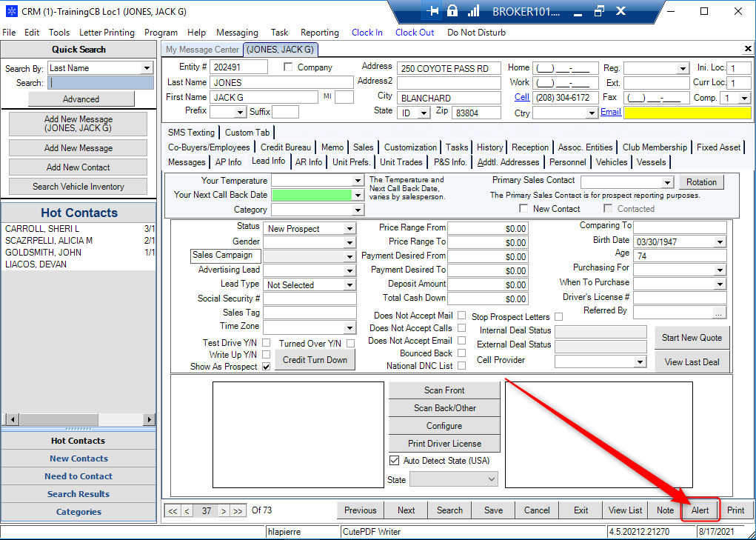
Task: Click the Start New Quote button
Action: (x=692, y=338)
